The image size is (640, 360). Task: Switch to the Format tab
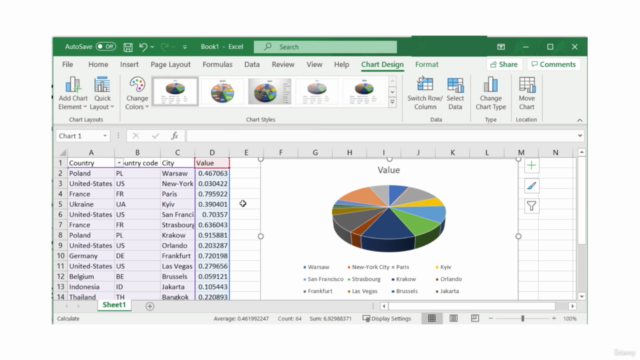427,64
